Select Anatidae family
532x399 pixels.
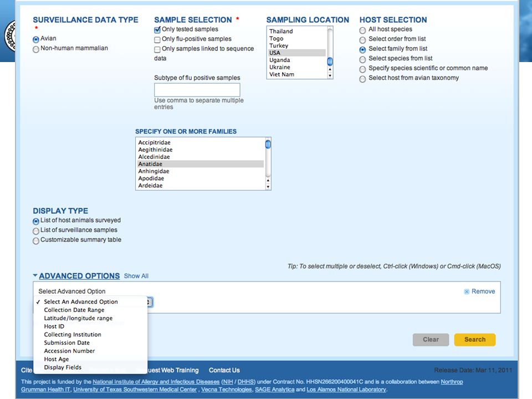[201, 164]
